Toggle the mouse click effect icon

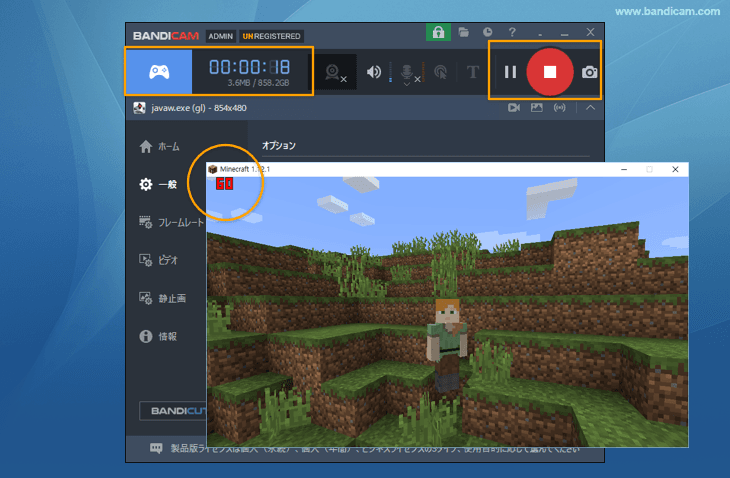pyautogui.click(x=440, y=72)
